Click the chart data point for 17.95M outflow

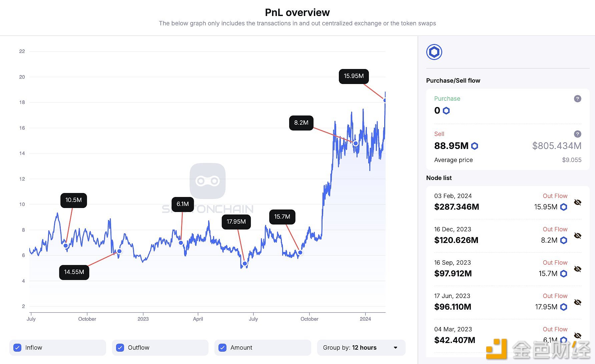[x=245, y=264]
